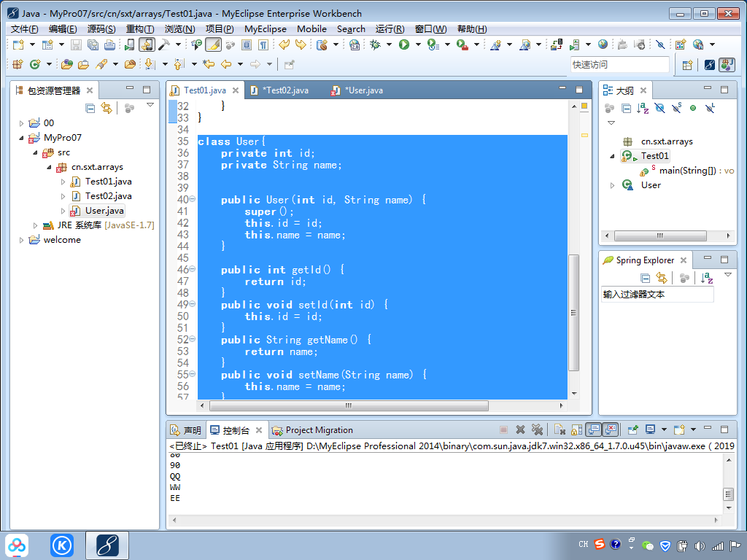Collapse All icon in Package Explorer
The width and height of the screenshot is (747, 560).
coord(90,108)
